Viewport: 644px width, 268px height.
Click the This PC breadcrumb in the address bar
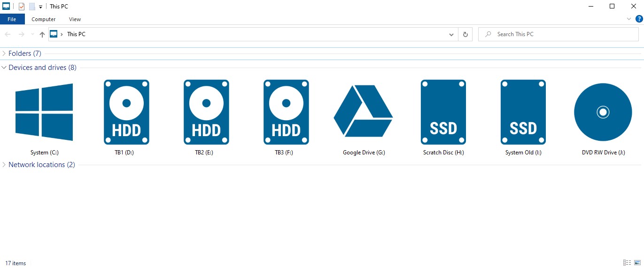(76, 34)
